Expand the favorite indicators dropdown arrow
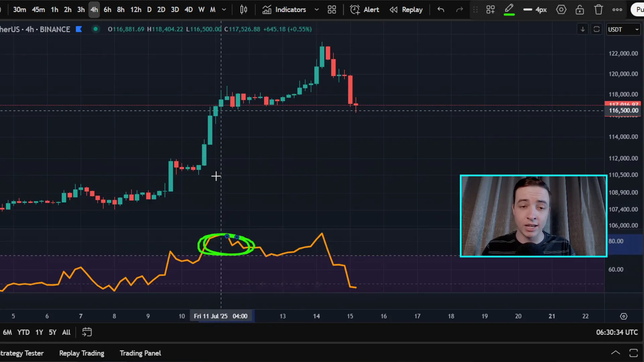This screenshot has height=362, width=644. click(x=317, y=10)
